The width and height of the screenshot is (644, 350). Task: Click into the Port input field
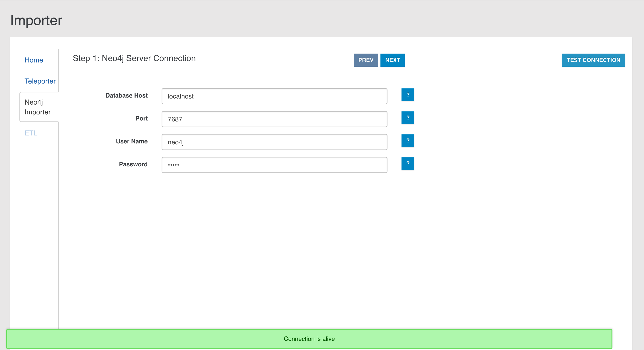pyautogui.click(x=274, y=119)
